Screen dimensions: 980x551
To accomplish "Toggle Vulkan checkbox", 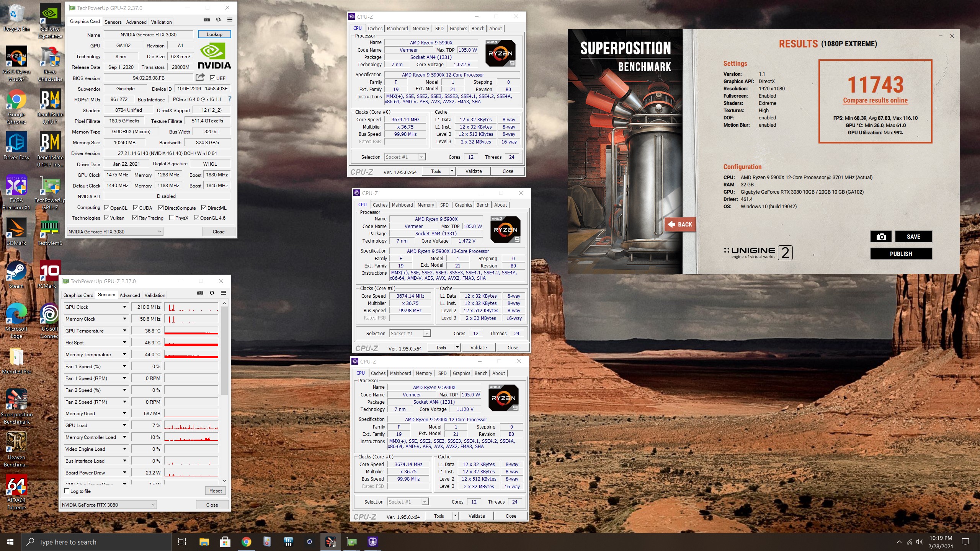I will (106, 218).
